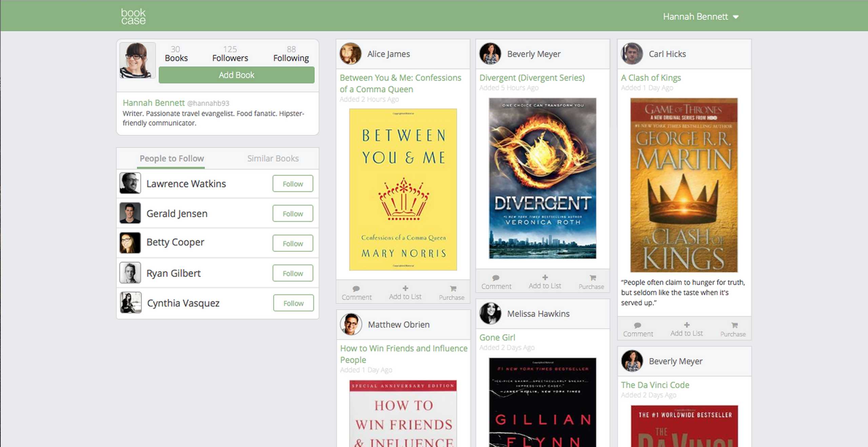Open Hannah Bennett's profile photo
The height and width of the screenshot is (447, 868).
[137, 60]
